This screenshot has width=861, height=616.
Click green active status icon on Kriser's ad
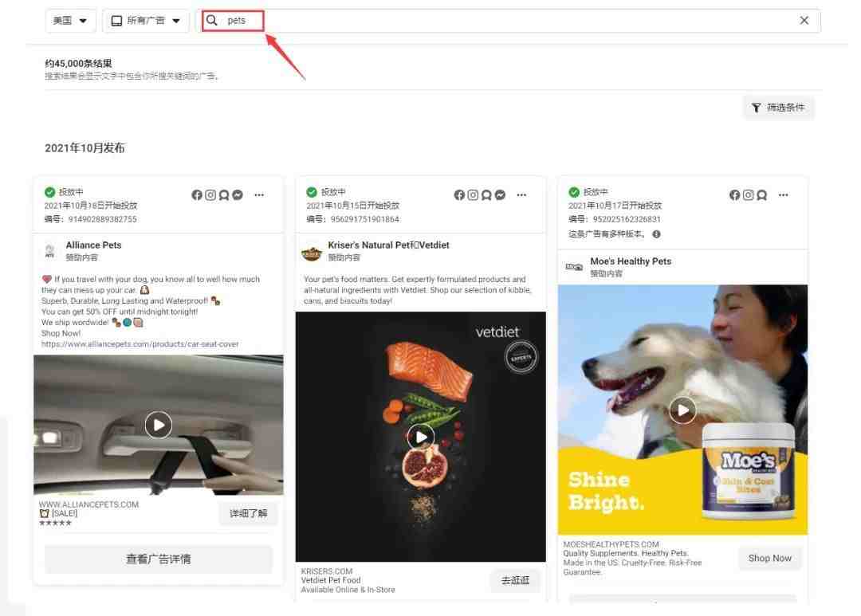click(x=312, y=192)
